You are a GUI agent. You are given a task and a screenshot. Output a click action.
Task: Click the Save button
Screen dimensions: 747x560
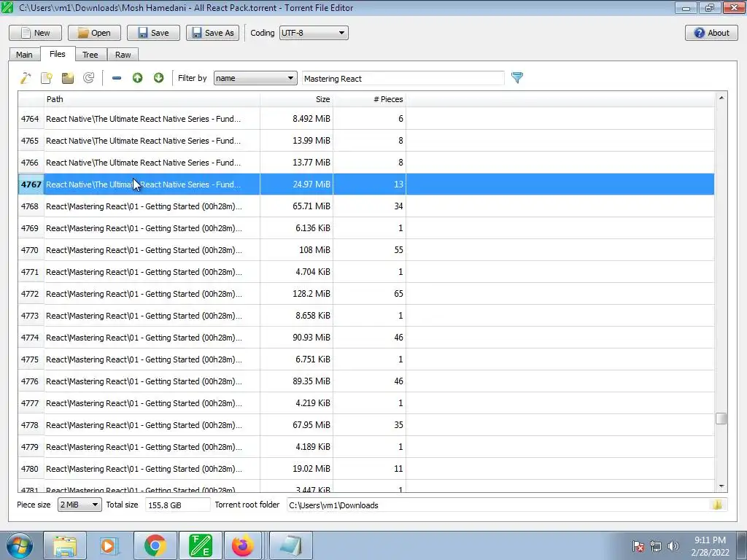pyautogui.click(x=153, y=33)
